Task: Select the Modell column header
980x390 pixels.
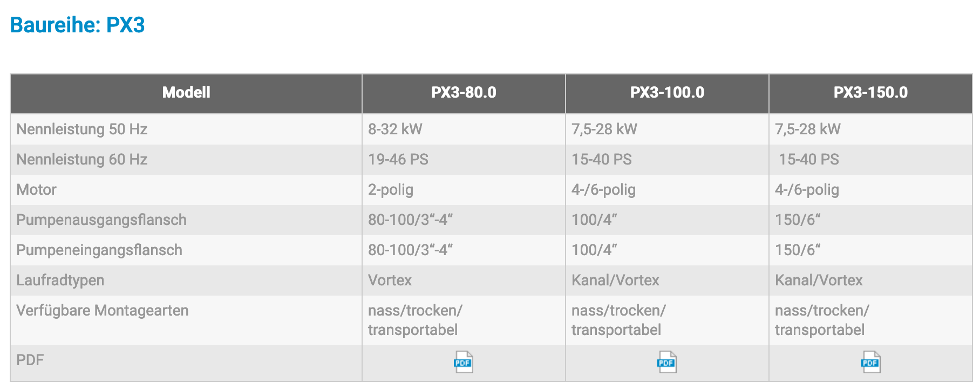Action: (x=186, y=92)
